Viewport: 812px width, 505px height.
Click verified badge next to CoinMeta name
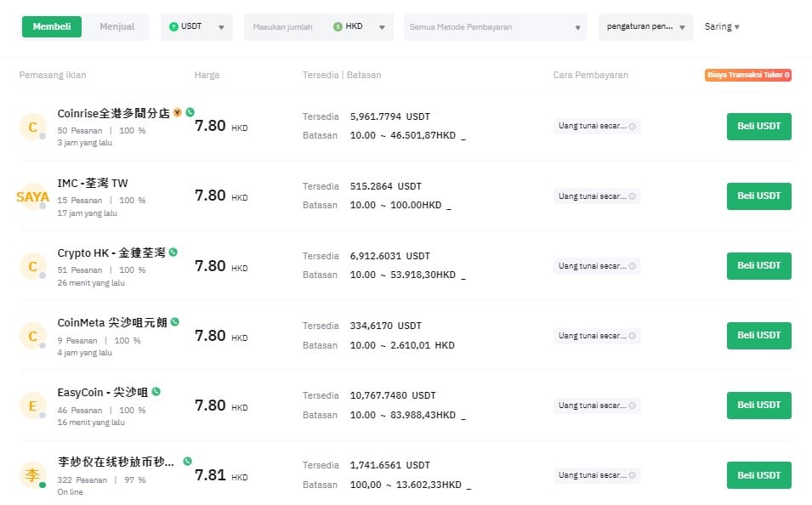(175, 322)
